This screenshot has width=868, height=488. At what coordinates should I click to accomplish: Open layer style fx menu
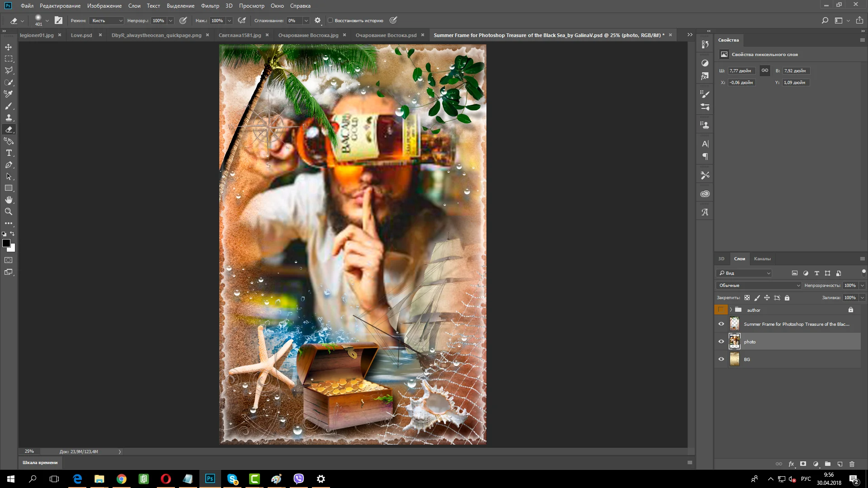791,464
